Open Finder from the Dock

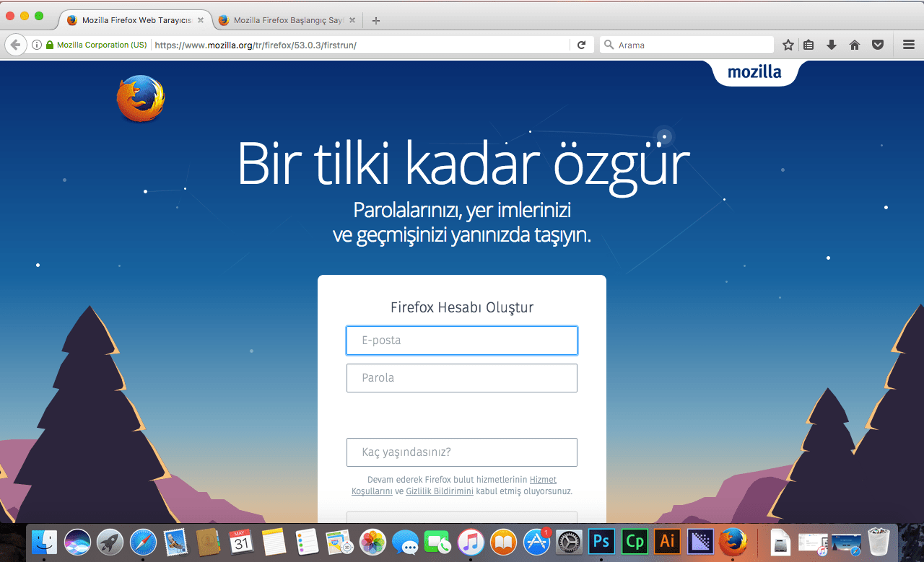pyautogui.click(x=45, y=542)
